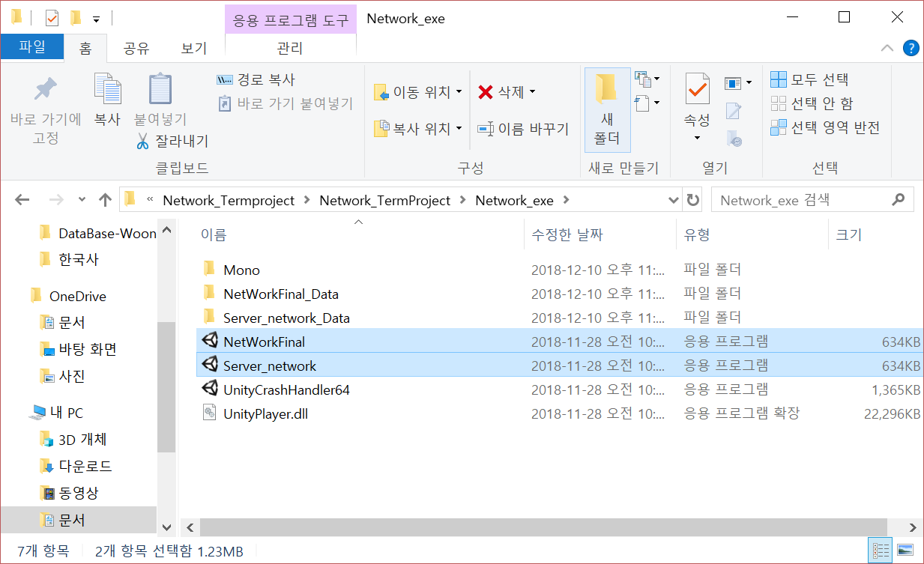The width and height of the screenshot is (924, 564).
Task: Click the quick access New folder icon
Action: pyautogui.click(x=75, y=17)
